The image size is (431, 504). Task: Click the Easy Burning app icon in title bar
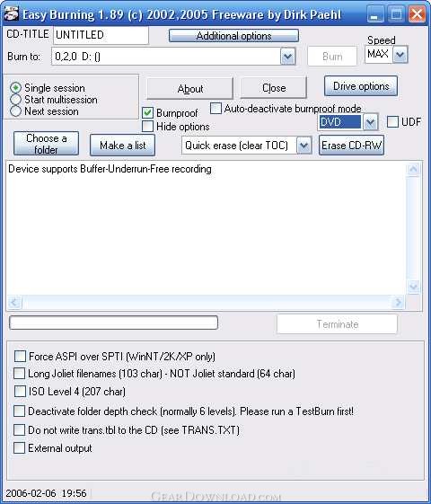(x=12, y=13)
